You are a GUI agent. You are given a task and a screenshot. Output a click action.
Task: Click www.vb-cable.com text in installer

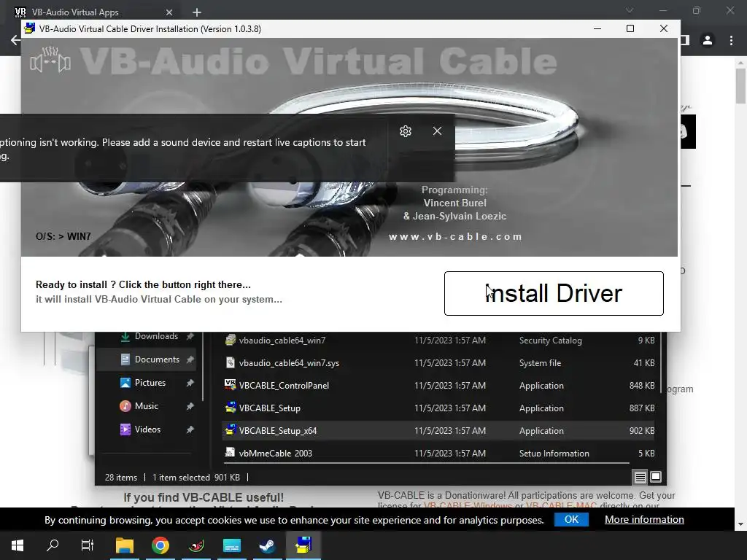click(x=455, y=237)
